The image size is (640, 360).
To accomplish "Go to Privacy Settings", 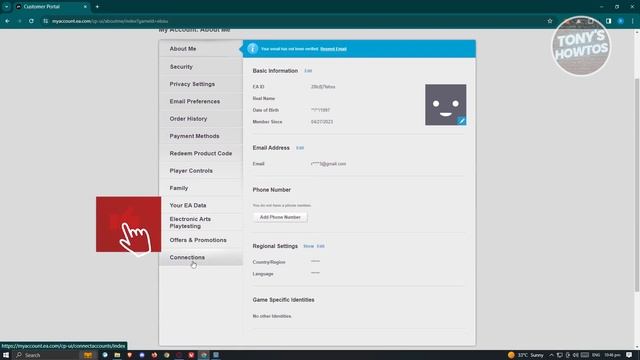I will (x=200, y=84).
